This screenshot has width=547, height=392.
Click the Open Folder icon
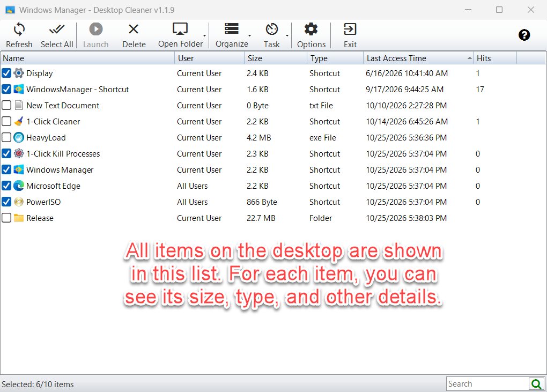coord(180,29)
